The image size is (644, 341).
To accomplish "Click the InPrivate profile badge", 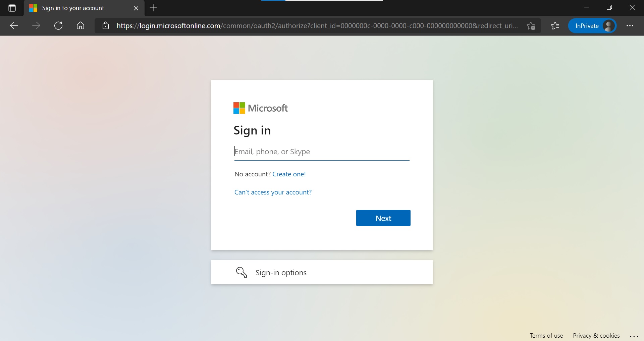I will click(592, 26).
